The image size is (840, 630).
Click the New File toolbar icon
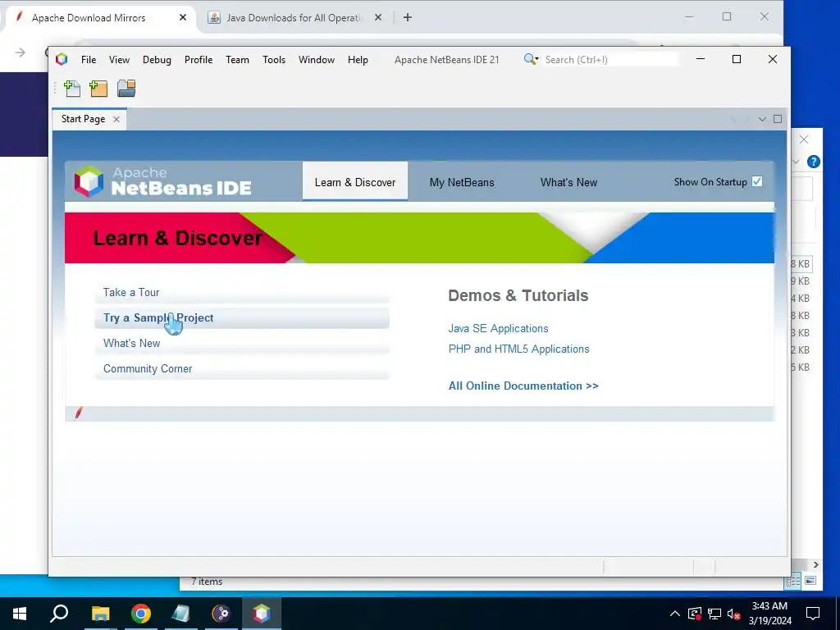(72, 89)
